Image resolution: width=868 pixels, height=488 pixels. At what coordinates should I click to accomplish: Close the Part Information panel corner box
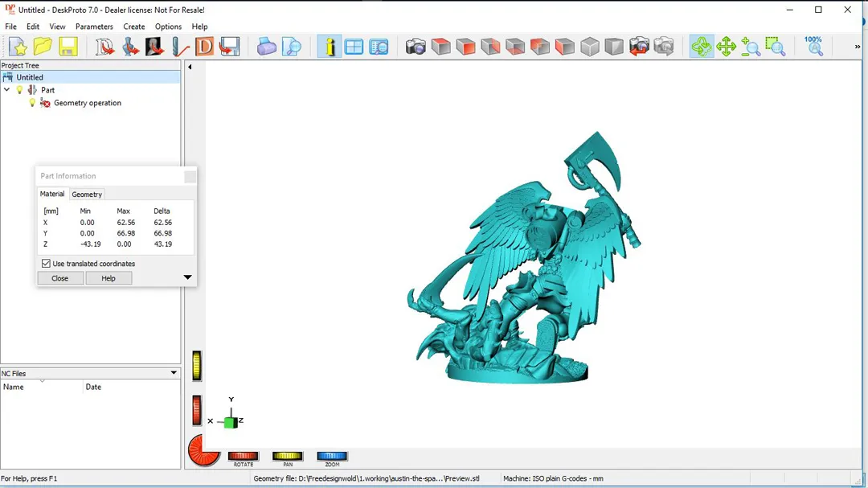click(x=190, y=176)
